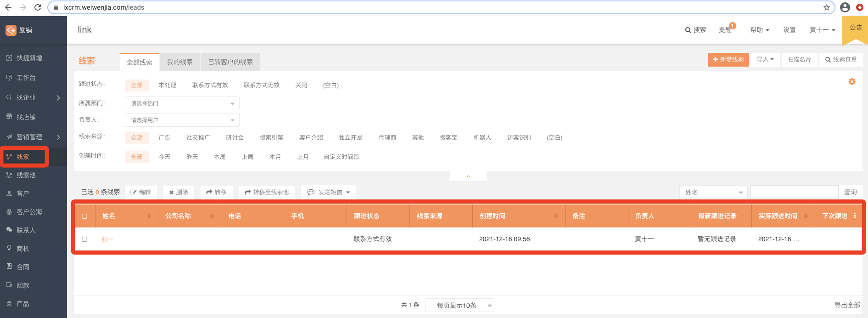
Task: Open 找店铺 in the sidebar
Action: [26, 117]
